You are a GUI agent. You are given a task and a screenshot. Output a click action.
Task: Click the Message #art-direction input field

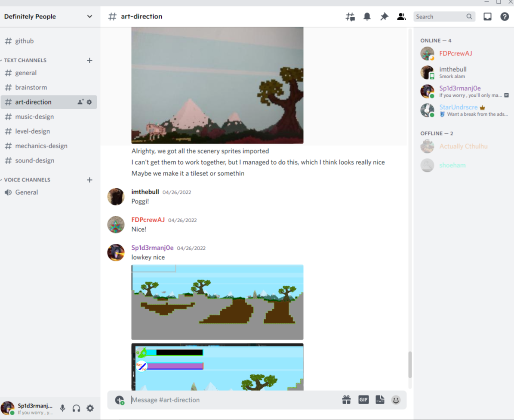point(232,400)
